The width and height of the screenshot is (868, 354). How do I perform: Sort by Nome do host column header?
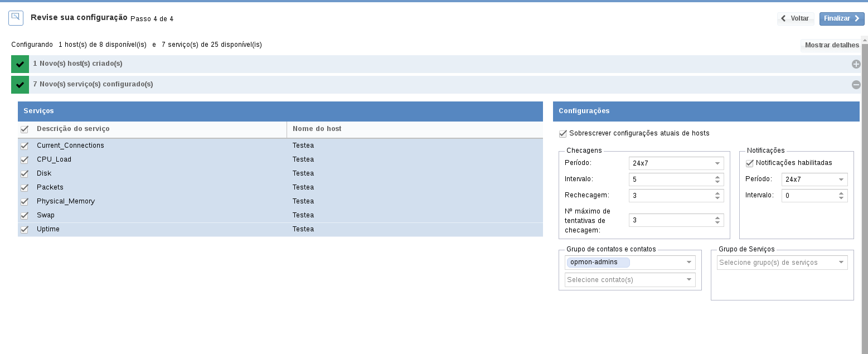pos(317,129)
